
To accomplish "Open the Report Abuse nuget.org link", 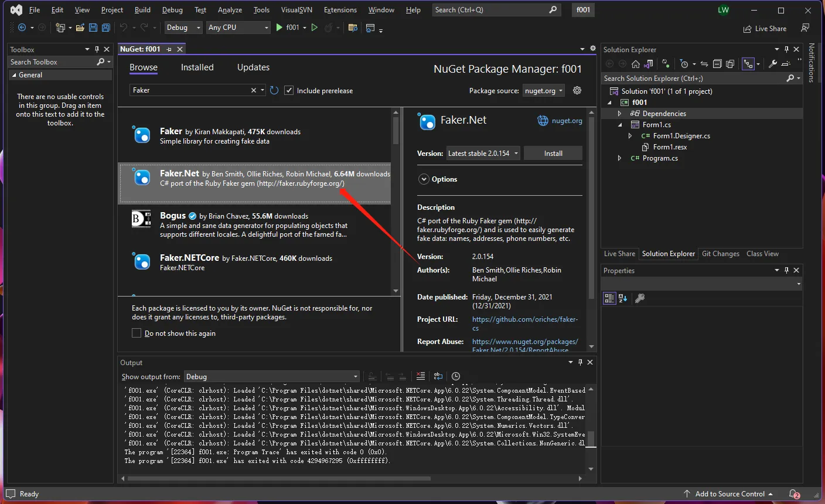I will click(x=525, y=346).
